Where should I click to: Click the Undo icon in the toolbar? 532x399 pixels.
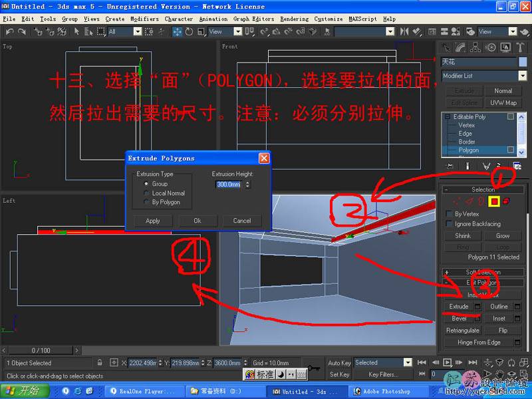[x=9, y=32]
